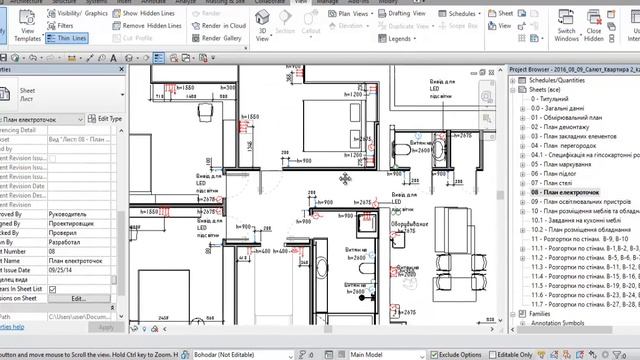Create a 3D View
Image resolution: width=640 pixels, height=360 pixels.
click(262, 26)
